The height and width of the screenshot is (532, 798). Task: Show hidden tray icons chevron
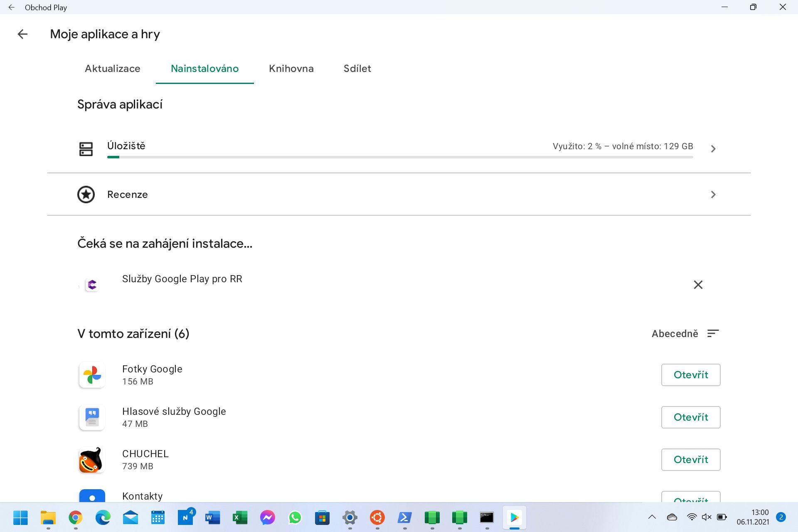[x=652, y=517]
